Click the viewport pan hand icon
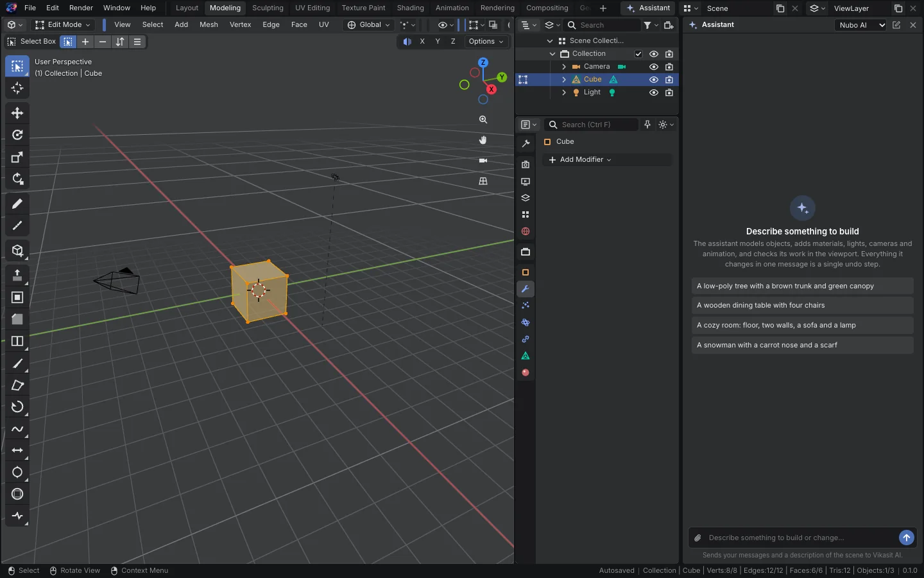Image resolution: width=924 pixels, height=578 pixels. pos(483,140)
